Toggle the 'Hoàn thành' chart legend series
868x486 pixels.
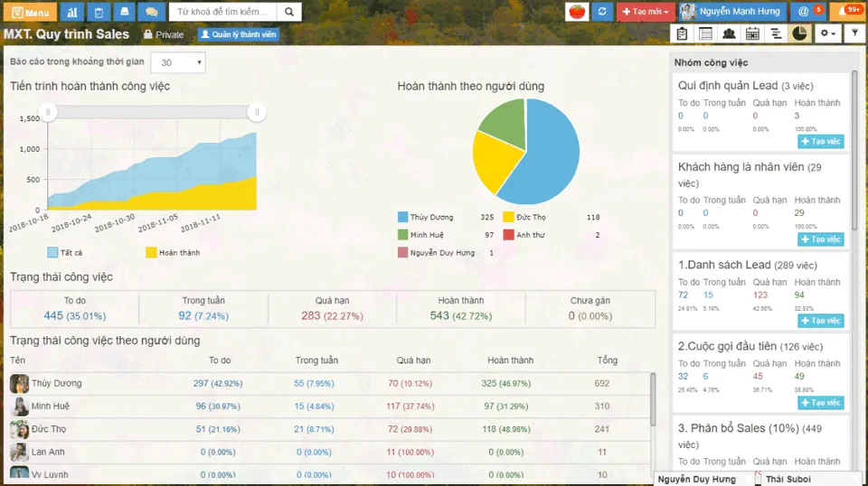pos(173,253)
